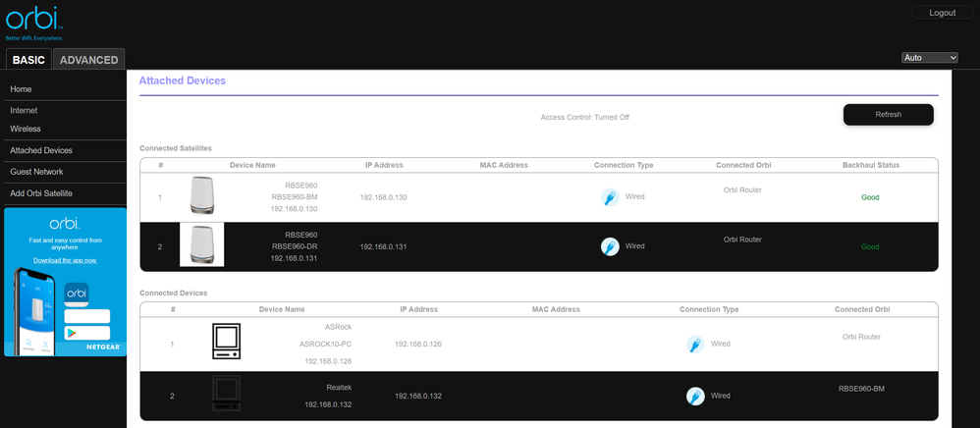Click the Realtek device name
The height and width of the screenshot is (428, 980).
pos(339,388)
